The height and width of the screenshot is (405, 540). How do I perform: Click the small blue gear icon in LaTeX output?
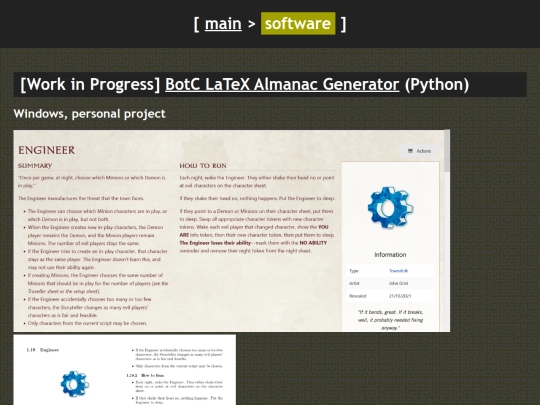[x=75, y=384]
